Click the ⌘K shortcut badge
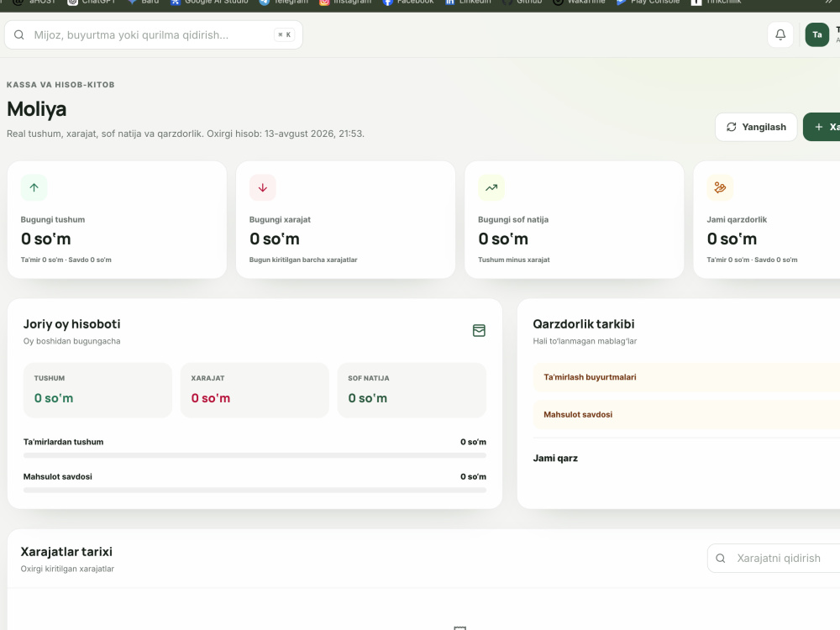 click(285, 34)
